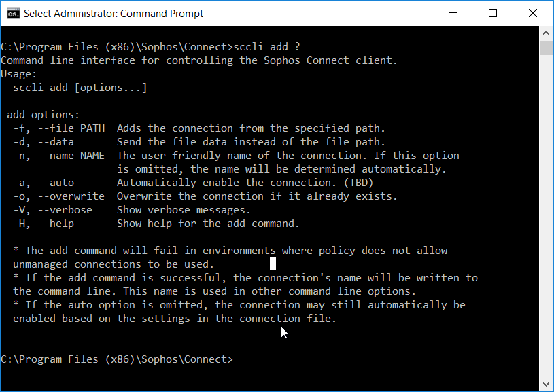Click the '-H, --help' option text
The width and height of the screenshot is (554, 392).
pyautogui.click(x=48, y=223)
